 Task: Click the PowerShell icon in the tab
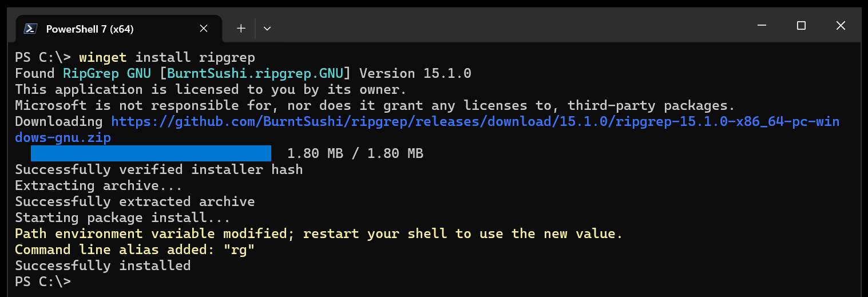coord(31,29)
